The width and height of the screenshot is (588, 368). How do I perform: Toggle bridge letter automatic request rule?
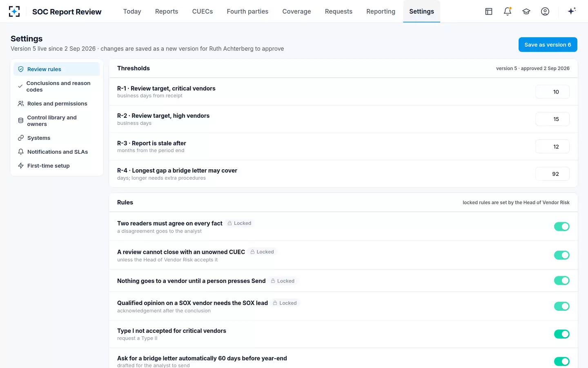561,361
